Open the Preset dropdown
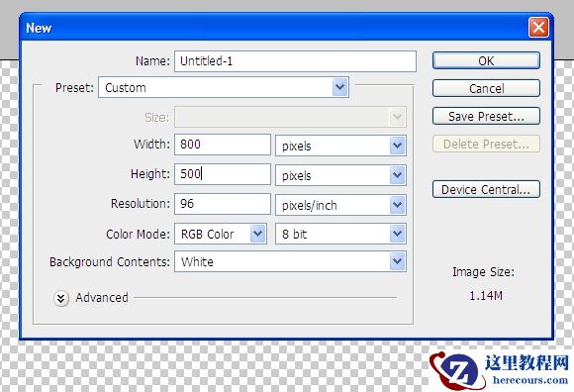The height and width of the screenshot is (392, 574). tap(224, 87)
